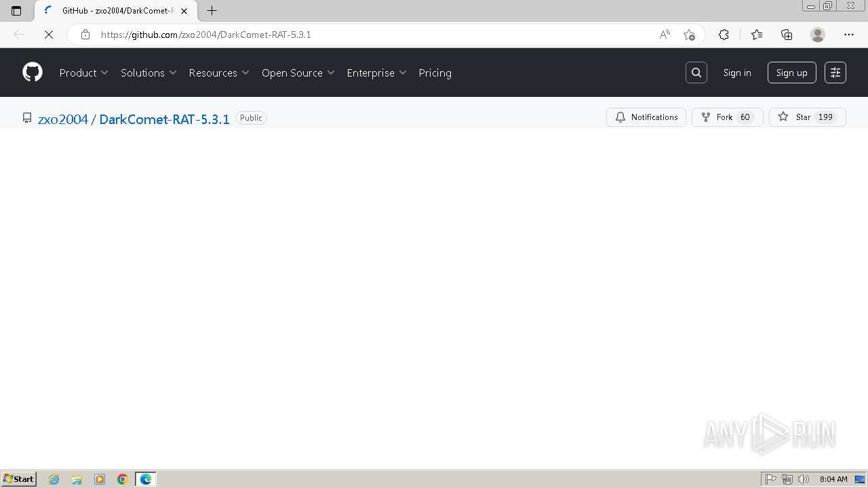Viewport: 868px width, 488px height.
Task: Click the star count 199
Action: click(825, 117)
